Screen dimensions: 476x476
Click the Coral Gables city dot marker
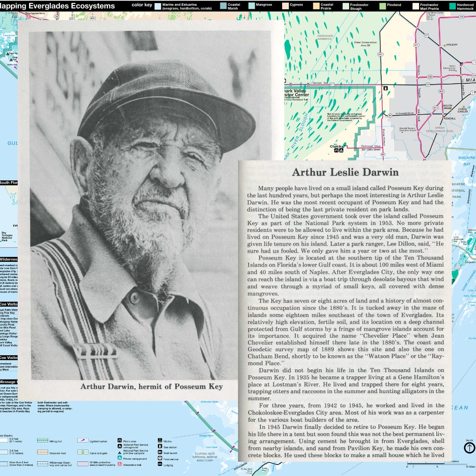click(464, 107)
